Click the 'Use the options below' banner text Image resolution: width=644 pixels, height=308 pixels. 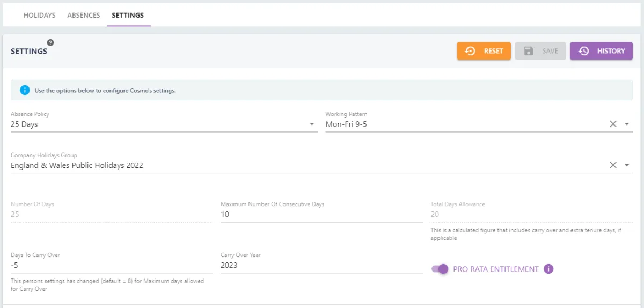click(105, 91)
